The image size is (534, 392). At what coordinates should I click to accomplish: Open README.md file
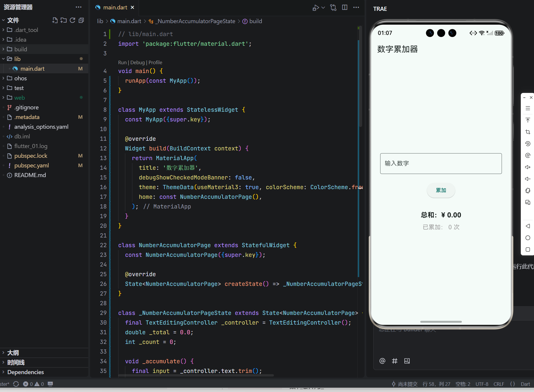(x=44, y=175)
